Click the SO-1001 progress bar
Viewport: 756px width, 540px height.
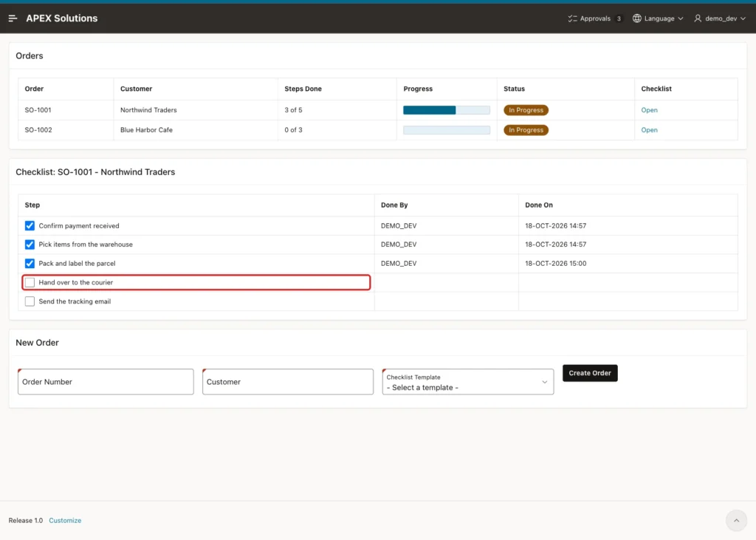pos(447,110)
